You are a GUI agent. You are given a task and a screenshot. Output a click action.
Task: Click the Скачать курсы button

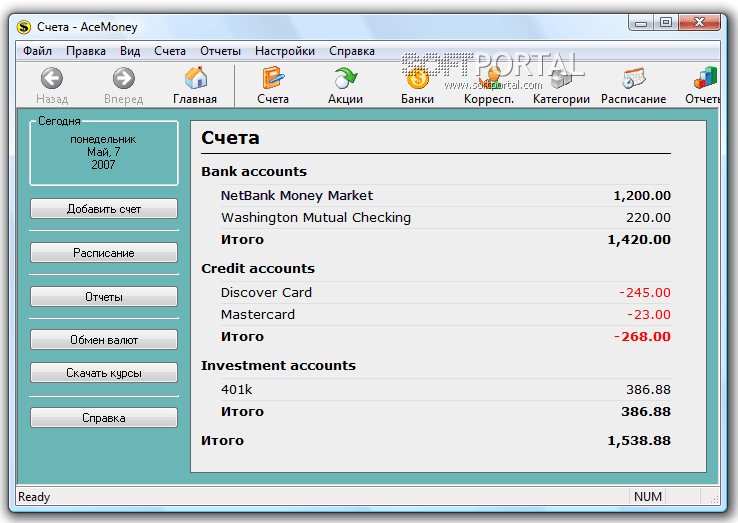pos(104,373)
